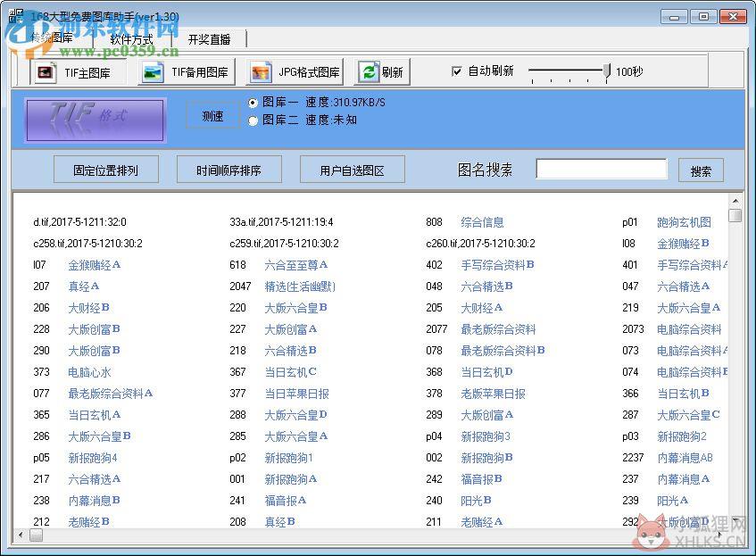Open the 六合精选A row 217 link
Image resolution: width=756 pixels, height=556 pixels.
click(95, 479)
